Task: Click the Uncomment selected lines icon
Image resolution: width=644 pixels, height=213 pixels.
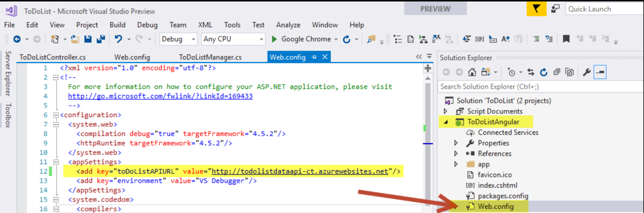Action: 549,39
